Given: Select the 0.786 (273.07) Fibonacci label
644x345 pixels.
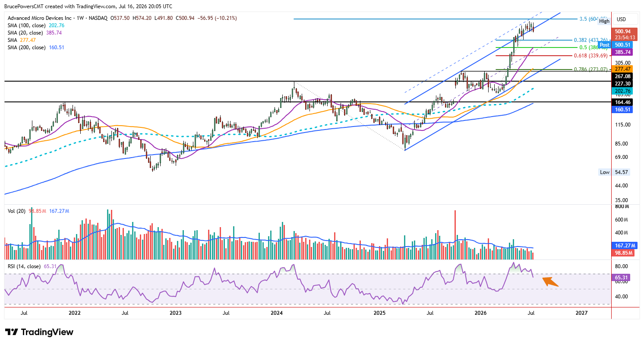Looking at the screenshot, I should point(591,69).
